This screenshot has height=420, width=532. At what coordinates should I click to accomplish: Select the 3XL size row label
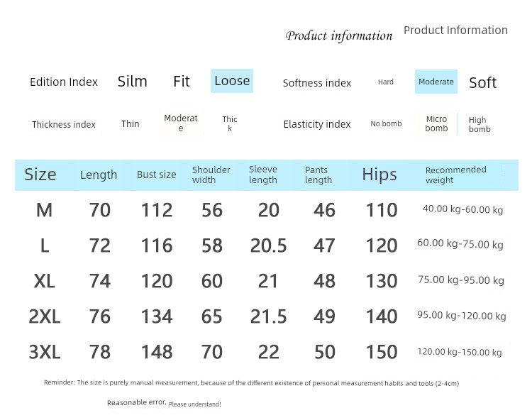[44, 352]
